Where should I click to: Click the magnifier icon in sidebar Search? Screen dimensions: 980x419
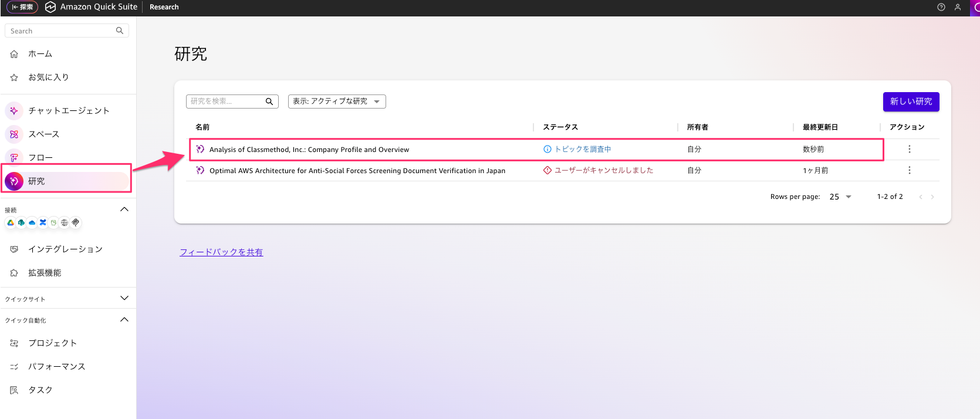coord(120,31)
